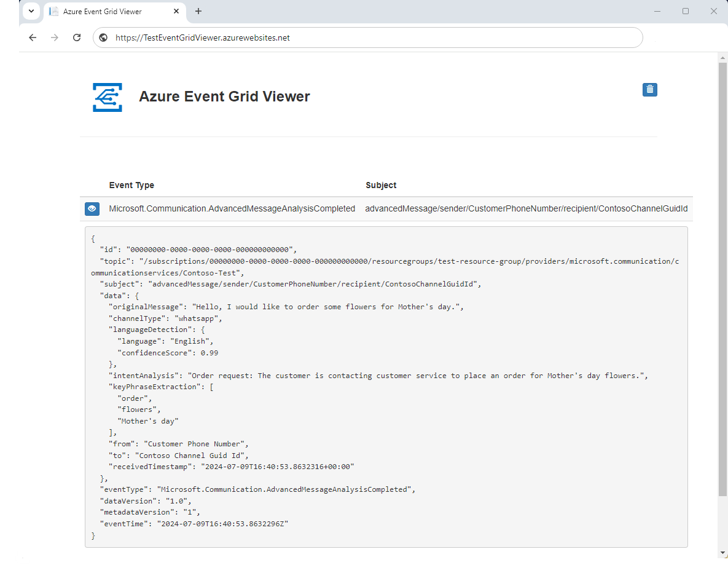Minimize the browser window
Viewport: 728px width, 565px height.
point(657,11)
